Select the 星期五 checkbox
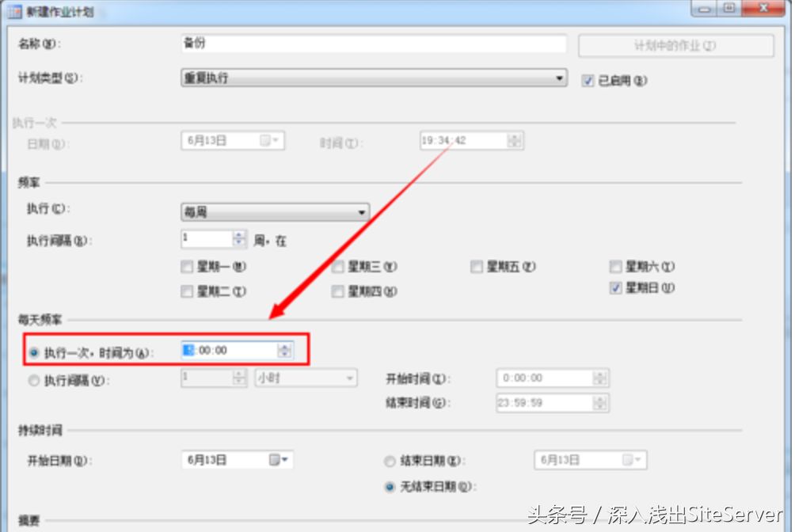 (x=477, y=267)
